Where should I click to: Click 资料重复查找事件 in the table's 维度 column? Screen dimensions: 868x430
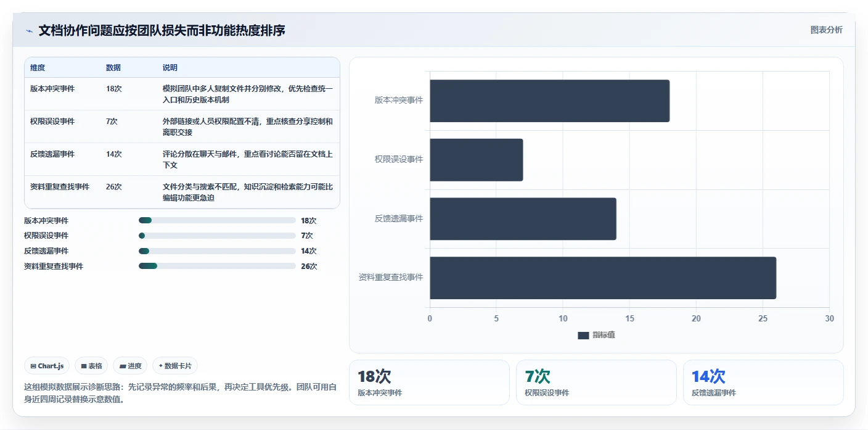pos(60,187)
